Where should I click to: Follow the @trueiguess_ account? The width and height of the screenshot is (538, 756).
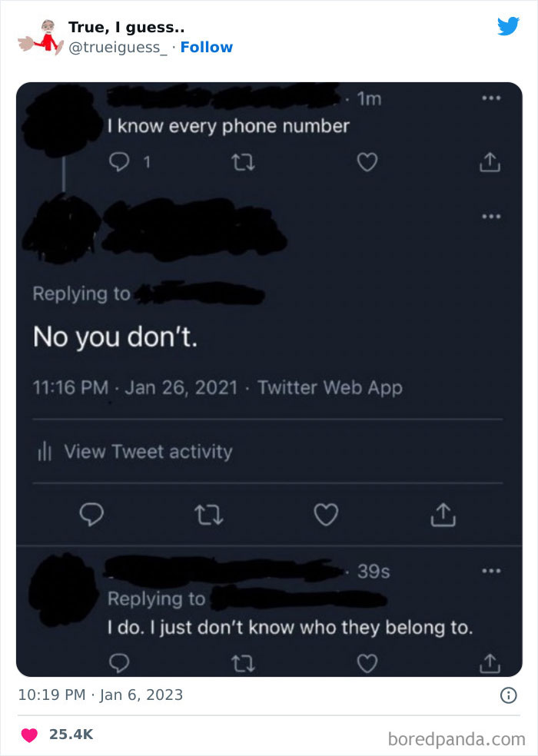[x=207, y=48]
